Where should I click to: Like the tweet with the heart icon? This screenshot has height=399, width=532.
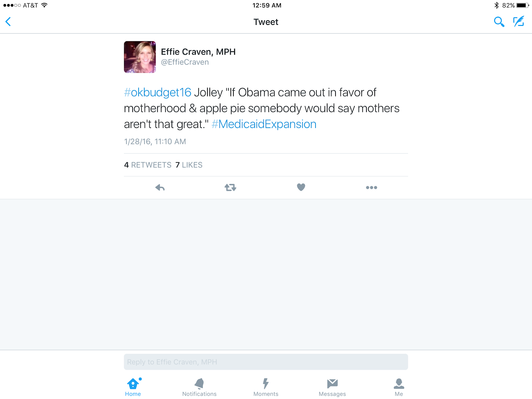click(301, 187)
